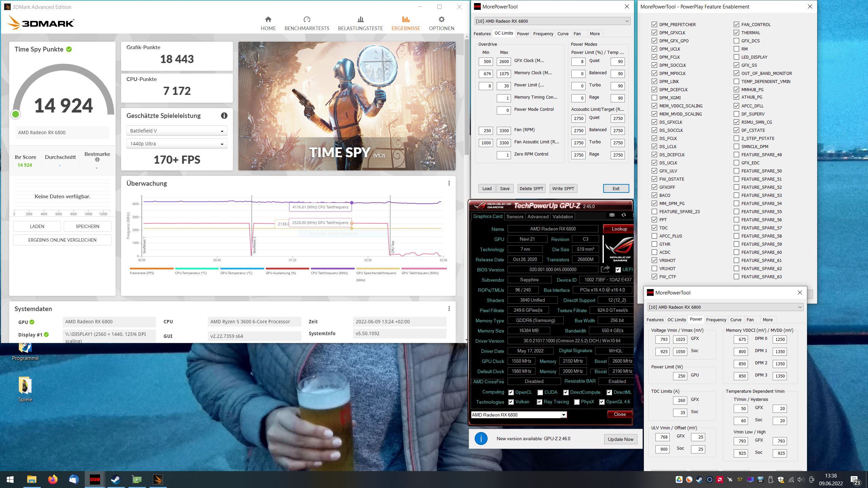Click GPU-Z refresh icon
The image size is (868, 488).
[x=624, y=215]
